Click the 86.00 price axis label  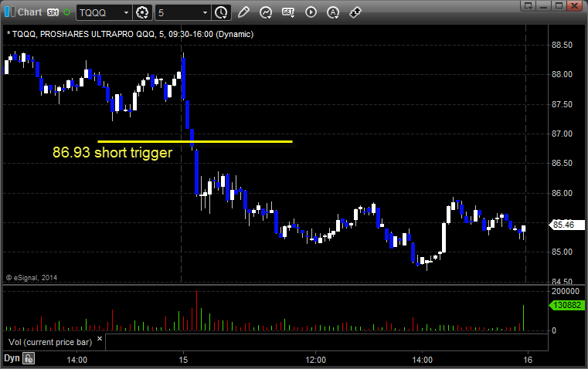coord(562,193)
